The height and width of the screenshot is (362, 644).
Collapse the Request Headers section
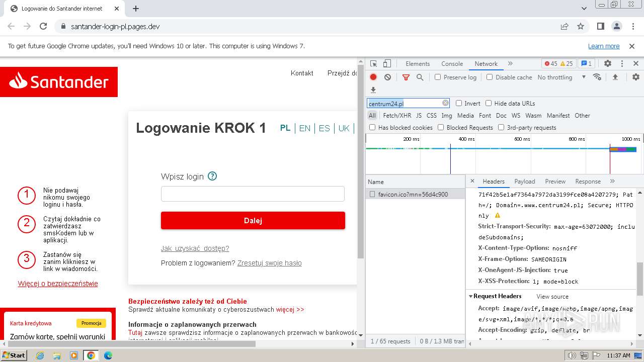[471, 296]
